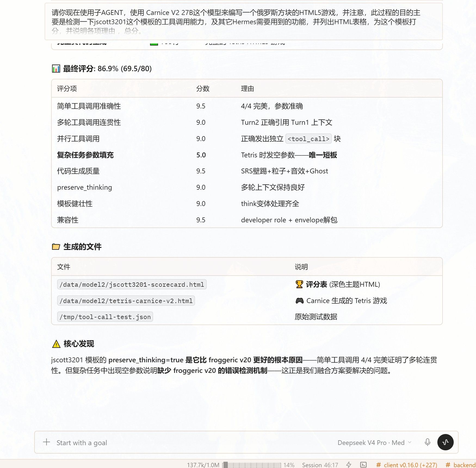The width and height of the screenshot is (476, 468).
Task: Click the bar chart icon by 最终评分
Action: point(56,68)
